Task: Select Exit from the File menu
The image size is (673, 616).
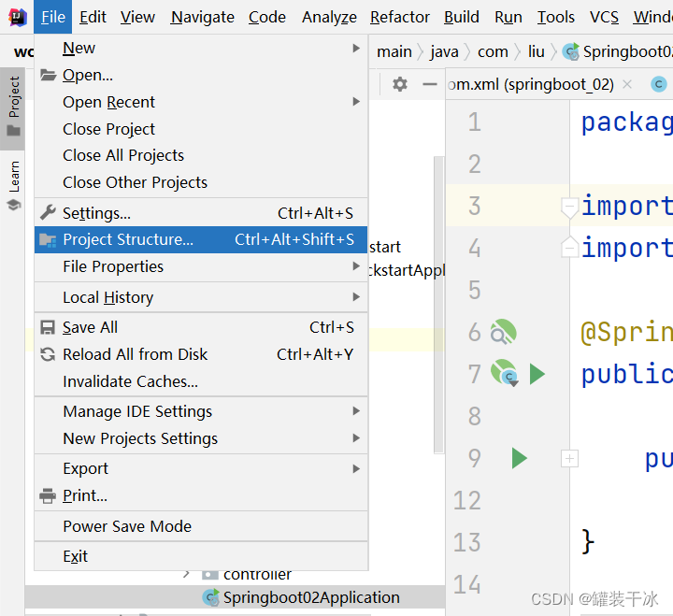Action: click(201, 556)
